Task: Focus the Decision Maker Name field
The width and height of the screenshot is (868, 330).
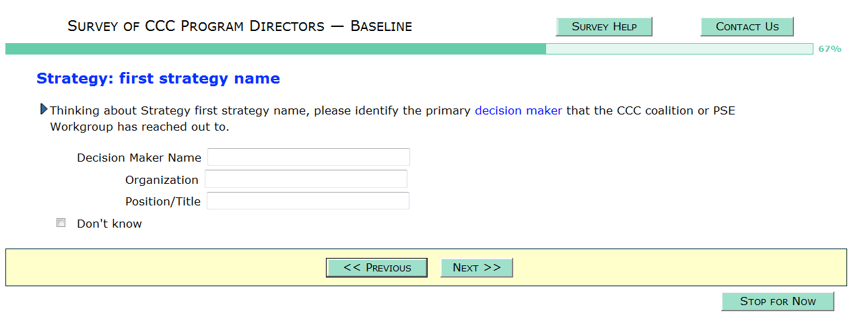Action: click(x=308, y=158)
